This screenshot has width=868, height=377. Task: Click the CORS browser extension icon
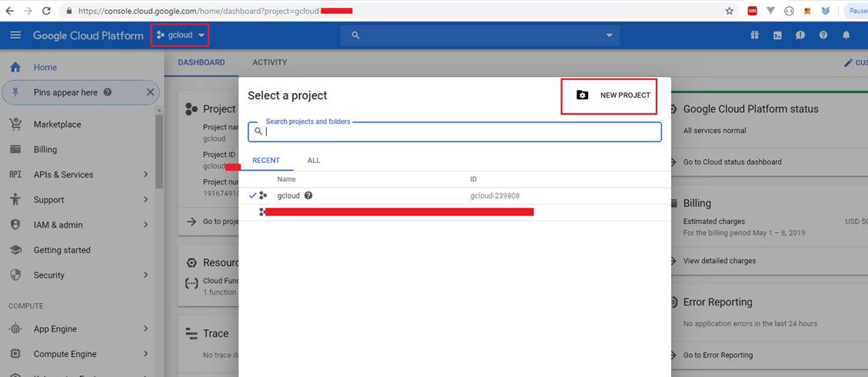tap(753, 11)
